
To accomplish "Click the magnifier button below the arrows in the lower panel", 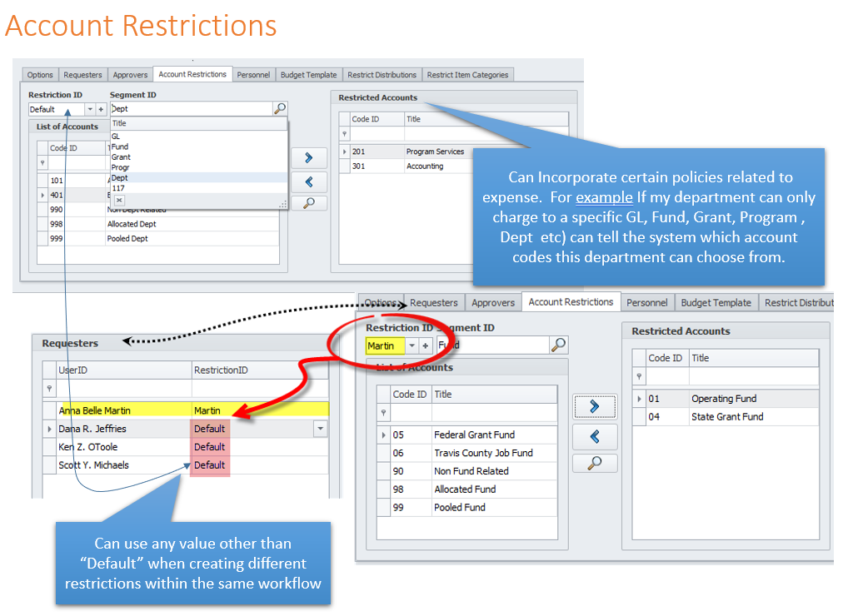I will pyautogui.click(x=595, y=464).
